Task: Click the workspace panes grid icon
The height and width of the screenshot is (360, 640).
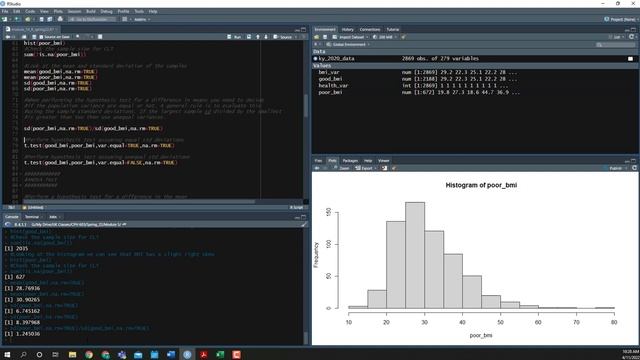Action: point(124,19)
